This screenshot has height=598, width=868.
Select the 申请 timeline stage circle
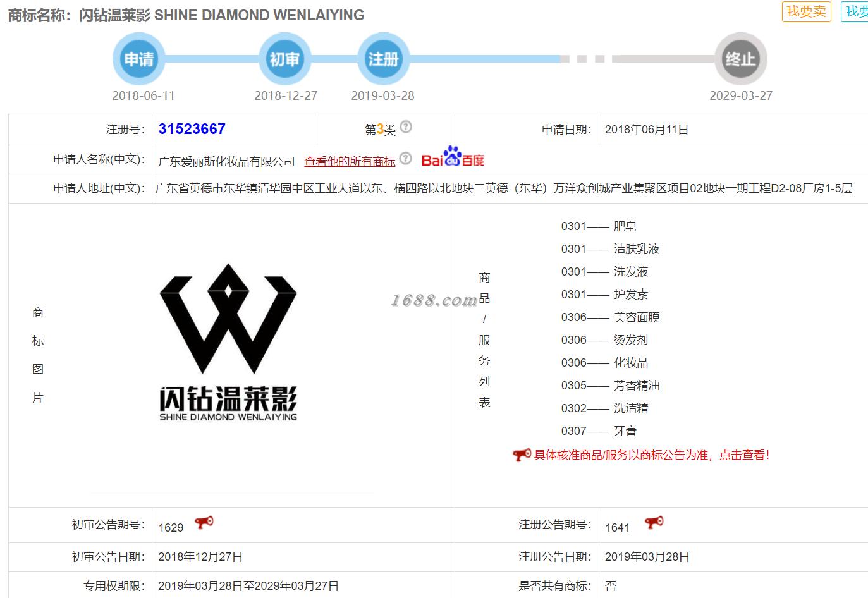pyautogui.click(x=138, y=59)
